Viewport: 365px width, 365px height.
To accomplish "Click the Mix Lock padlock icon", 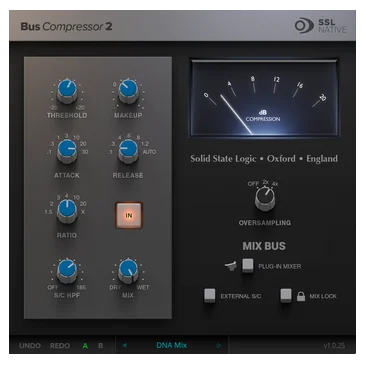I will pyautogui.click(x=301, y=296).
